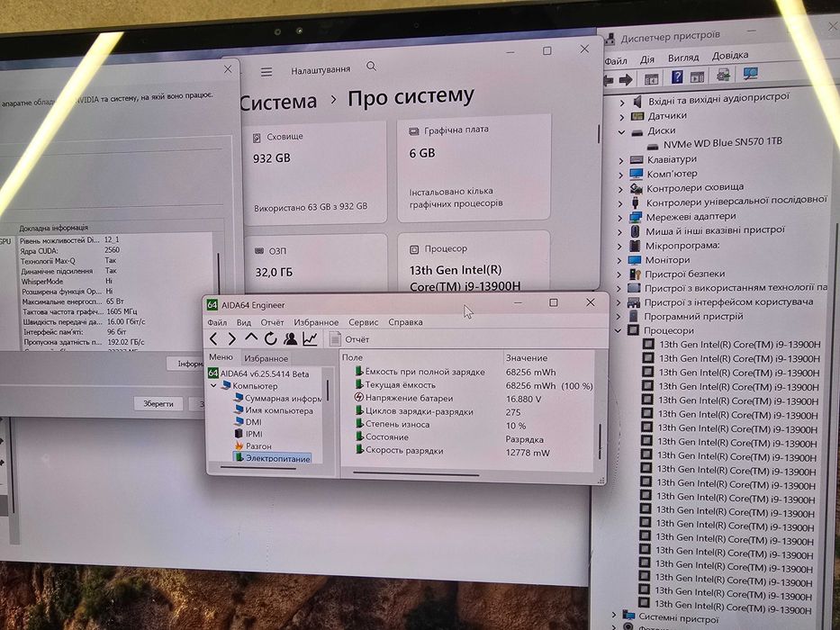Open AIDA64 Файл menu
This screenshot has width=840, height=630.
(x=217, y=322)
